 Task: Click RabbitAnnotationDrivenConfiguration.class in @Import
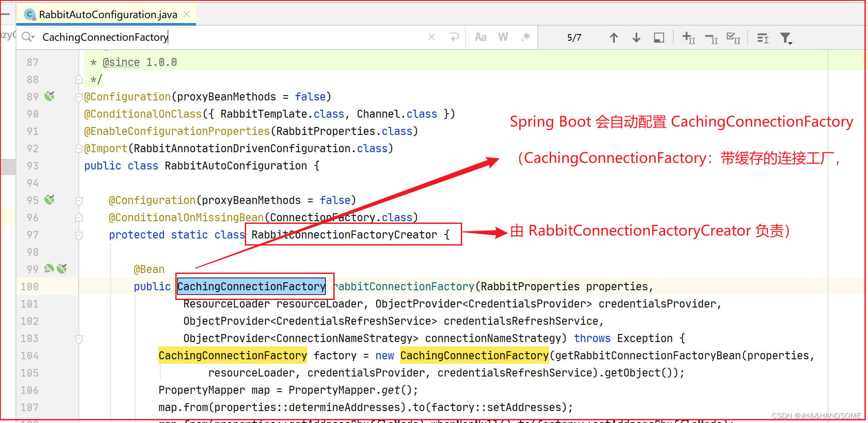[261, 149]
